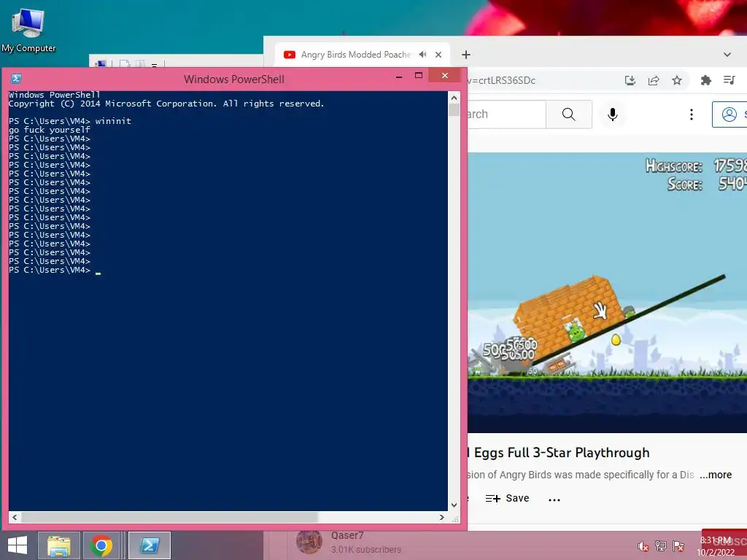Screen dimensions: 747x560
Task: Expand video description with ...more
Action: click(716, 475)
